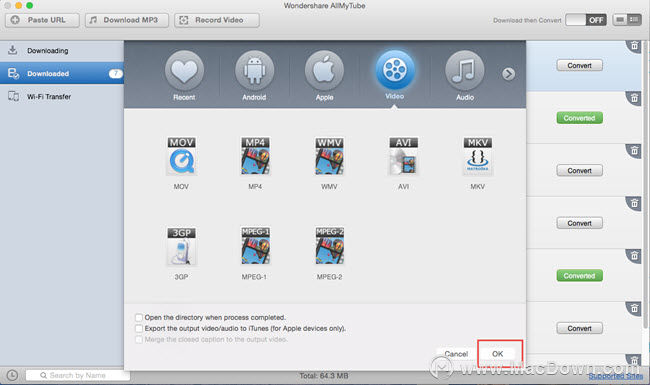Click the OK button
Viewport: 650px width, 385px height.
tap(497, 354)
